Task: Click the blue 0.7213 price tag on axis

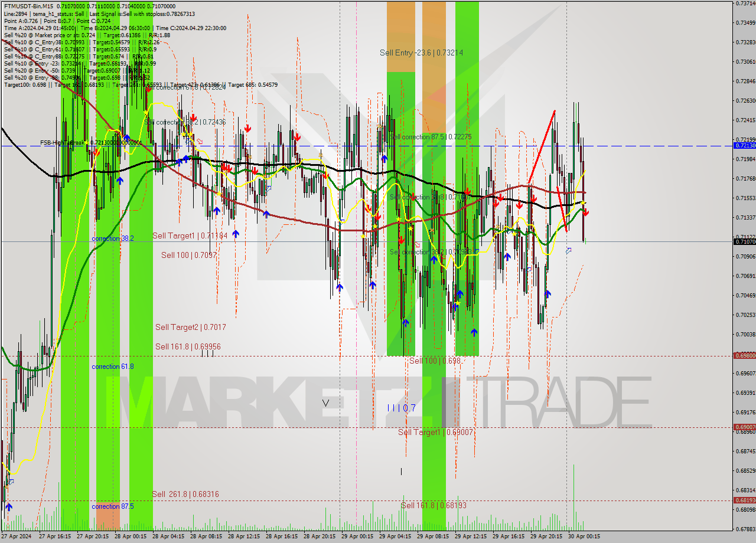Action: [744, 145]
